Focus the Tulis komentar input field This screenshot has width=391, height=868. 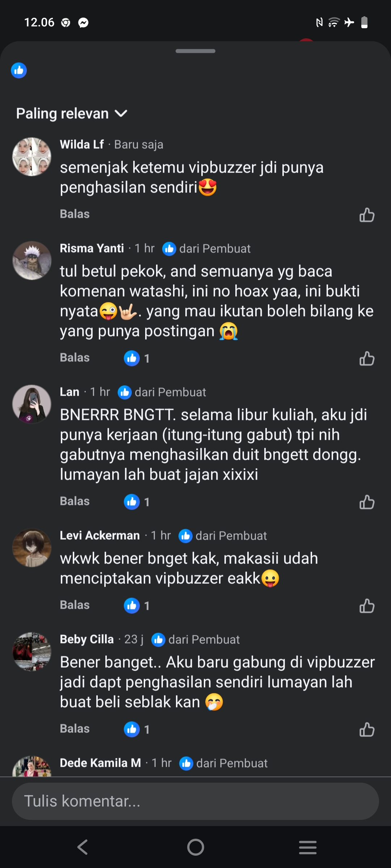click(x=195, y=801)
